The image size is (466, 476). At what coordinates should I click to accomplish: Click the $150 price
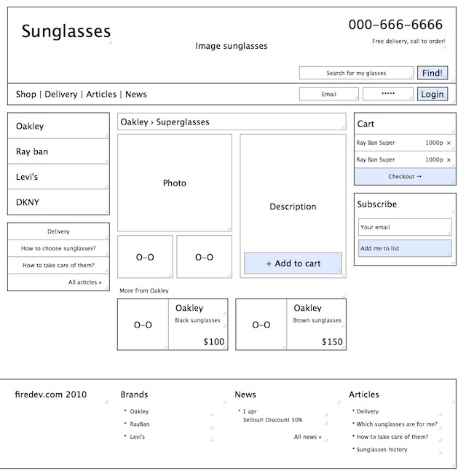click(332, 342)
